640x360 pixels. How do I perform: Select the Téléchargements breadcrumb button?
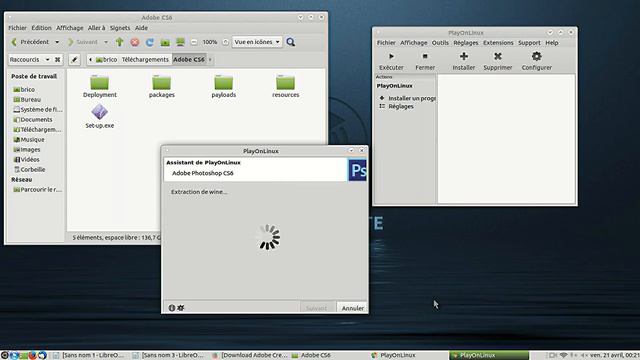(145, 60)
